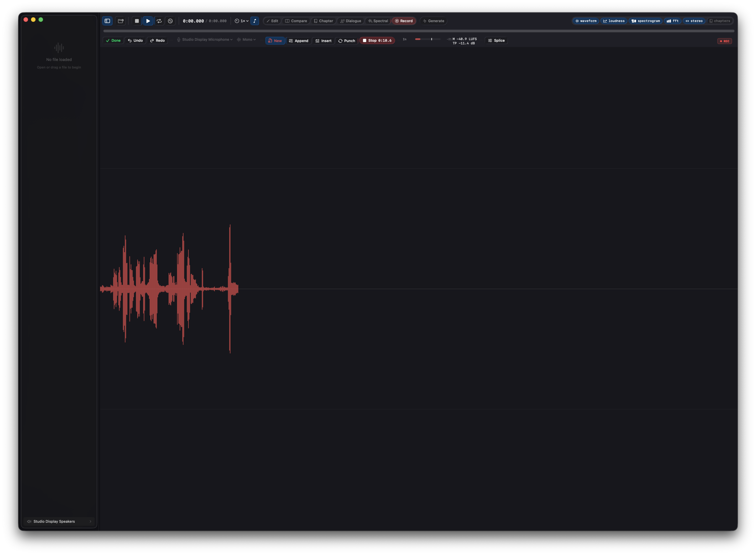The width and height of the screenshot is (756, 555).
Task: Select the Record mode tab
Action: click(404, 21)
